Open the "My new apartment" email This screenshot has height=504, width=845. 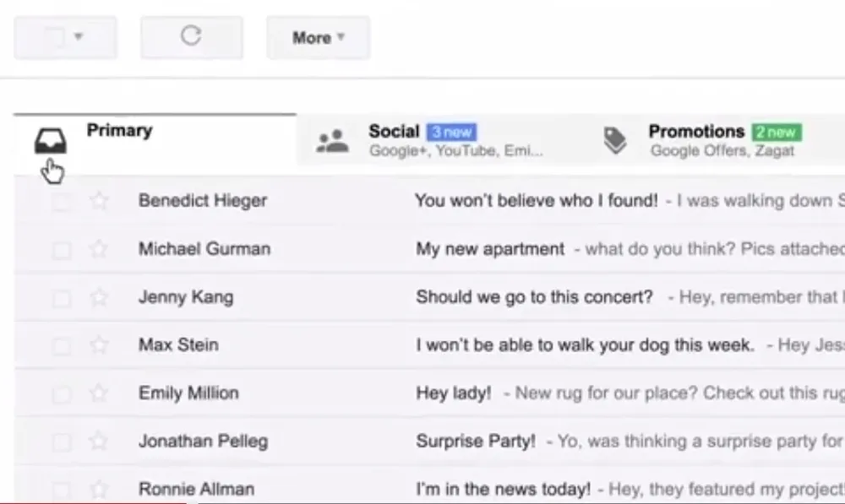(490, 249)
